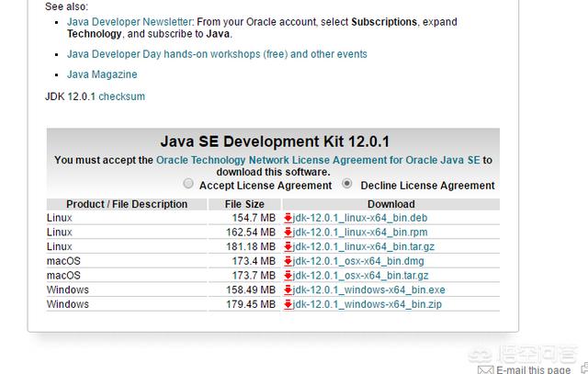
Task: Open Java Developer Day hands-on workshops link
Action: tap(217, 54)
